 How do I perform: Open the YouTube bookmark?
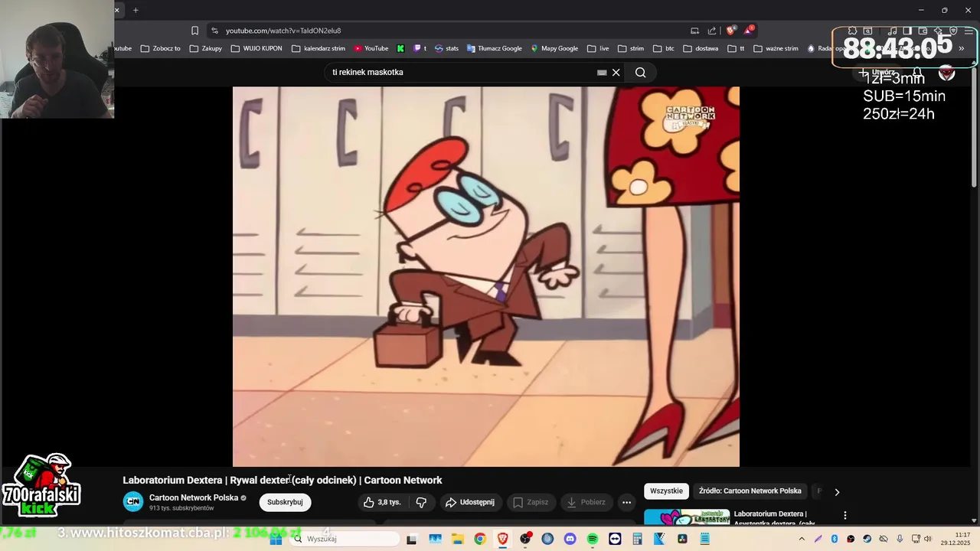click(371, 48)
